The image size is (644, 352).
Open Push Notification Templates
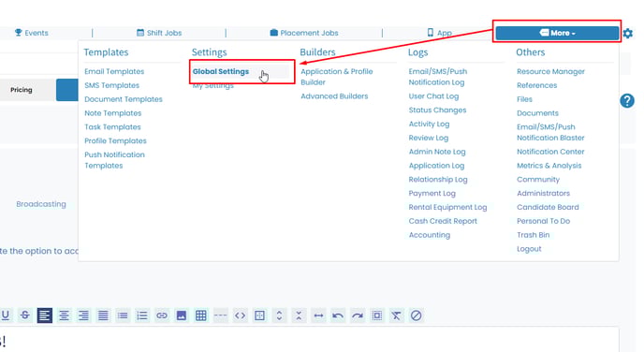point(114,160)
